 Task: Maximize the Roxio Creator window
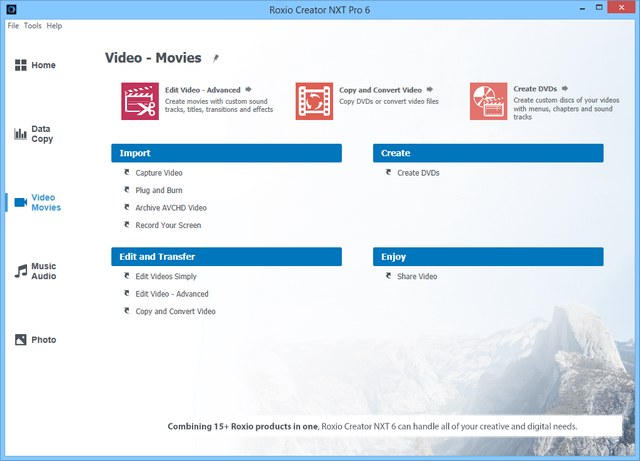pyautogui.click(x=599, y=8)
